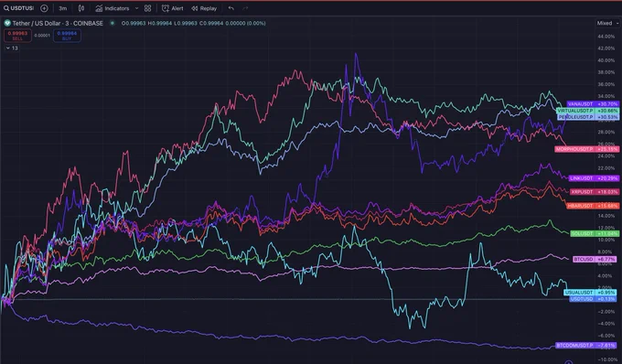Select the BTCDOMUSDT.P price scale label
Viewport: 622px width, 364px height.
pos(586,346)
